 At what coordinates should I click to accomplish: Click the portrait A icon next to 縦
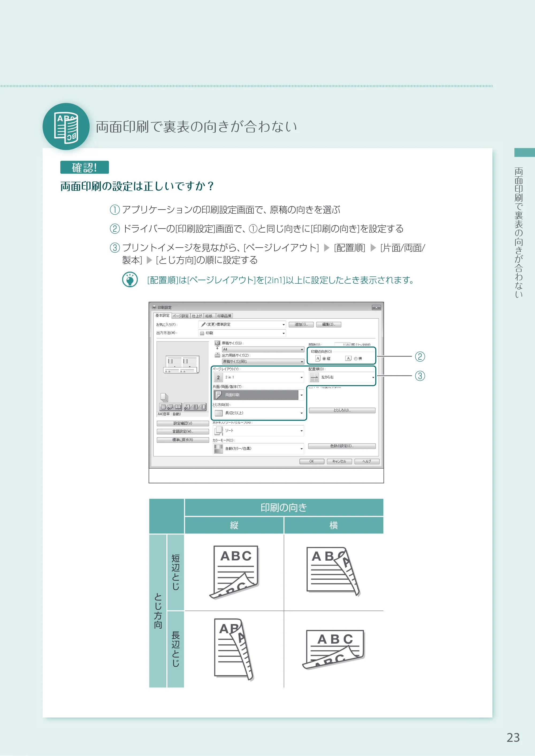point(318,358)
